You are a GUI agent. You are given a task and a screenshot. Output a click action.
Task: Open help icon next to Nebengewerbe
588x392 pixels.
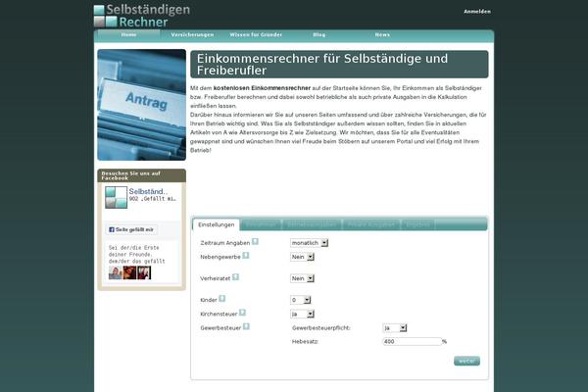click(246, 256)
